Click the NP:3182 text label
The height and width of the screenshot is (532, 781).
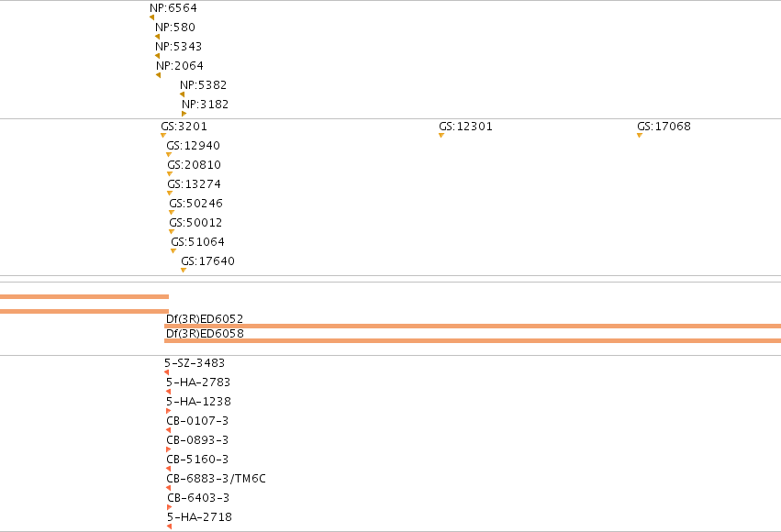[206, 105]
